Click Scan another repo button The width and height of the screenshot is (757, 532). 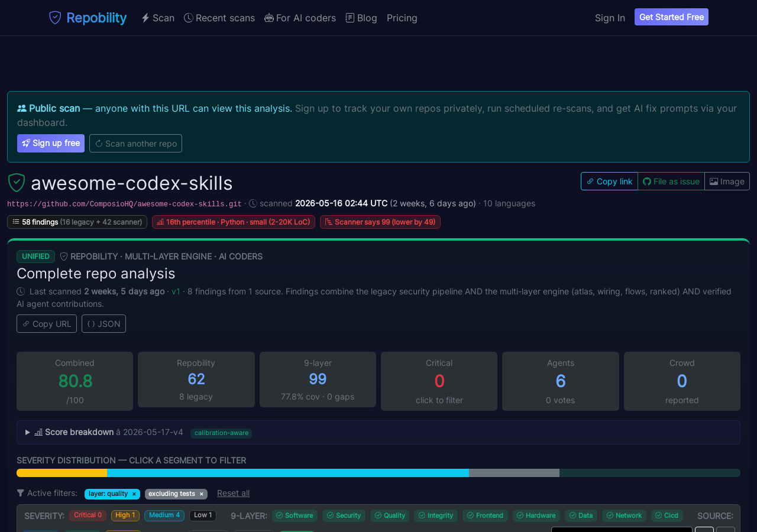pos(135,143)
